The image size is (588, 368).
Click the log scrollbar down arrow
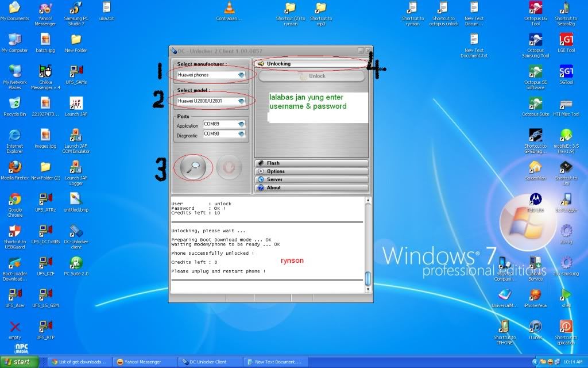coord(368,289)
